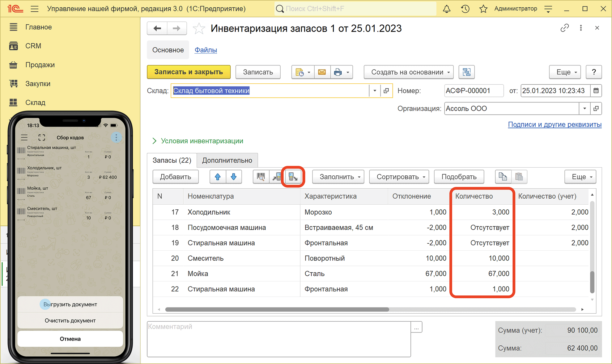Add document to favorites star
612x364 pixels.
click(199, 29)
